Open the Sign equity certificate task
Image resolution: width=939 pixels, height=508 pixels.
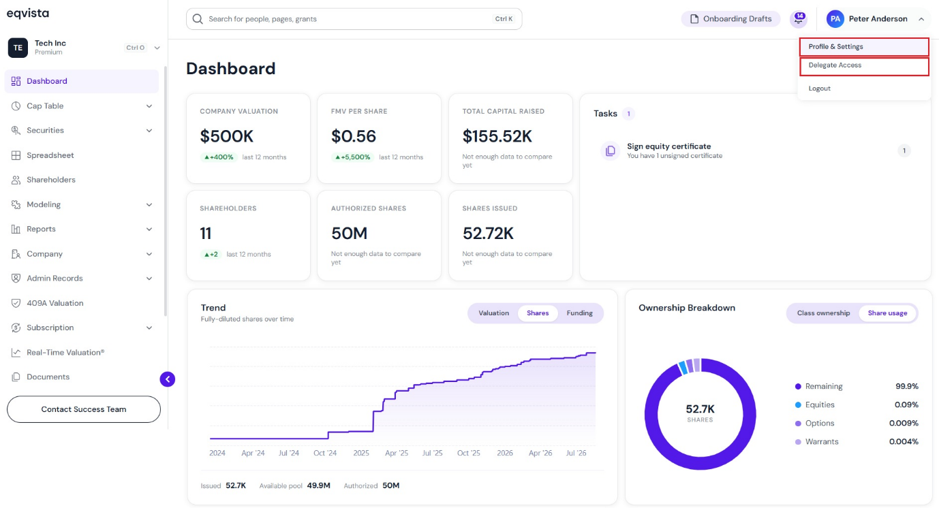coord(756,150)
